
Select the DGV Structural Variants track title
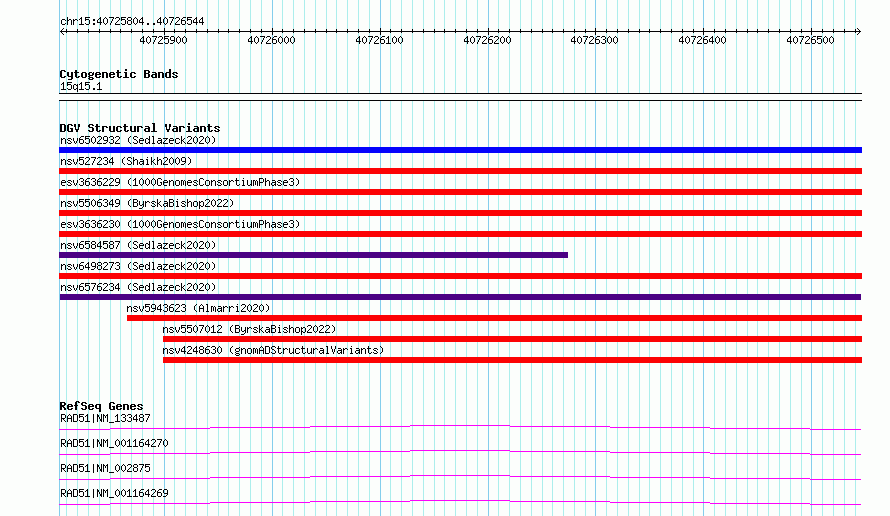coord(140,128)
